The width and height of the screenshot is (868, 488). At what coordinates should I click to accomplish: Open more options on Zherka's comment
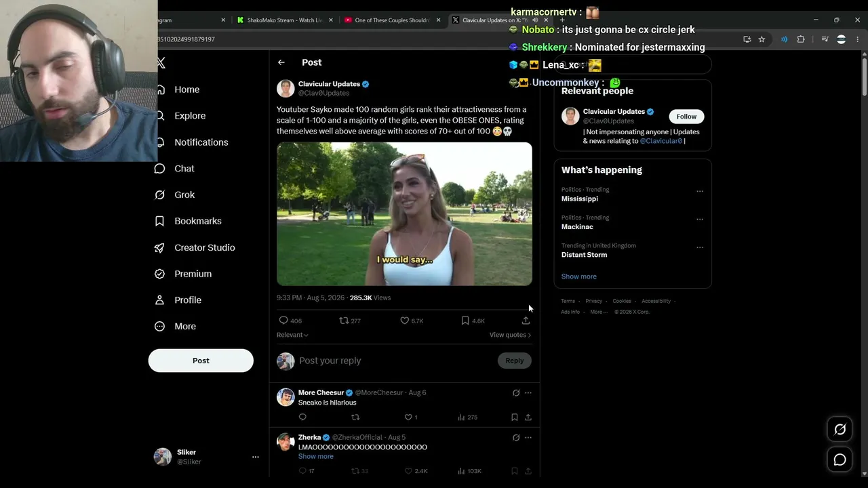(x=528, y=438)
